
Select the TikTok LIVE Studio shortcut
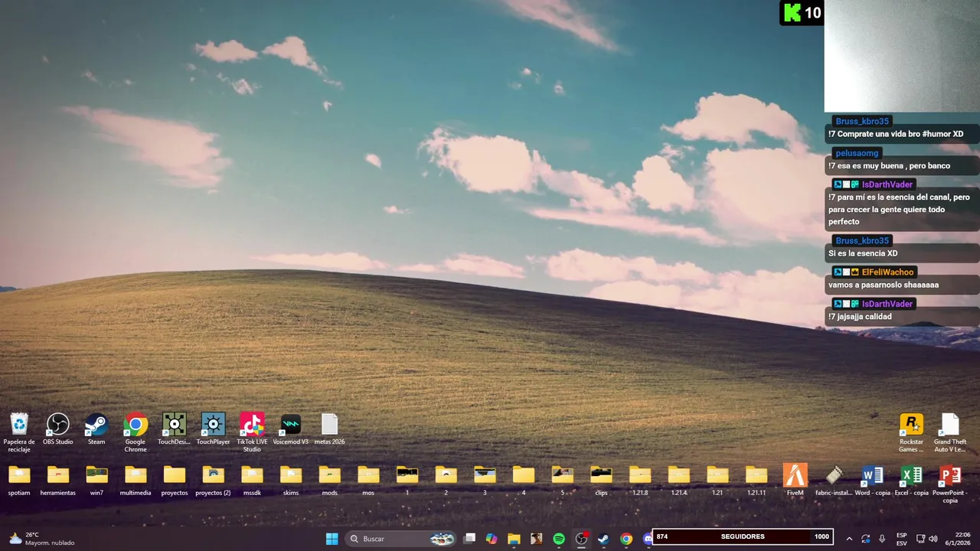(252, 432)
